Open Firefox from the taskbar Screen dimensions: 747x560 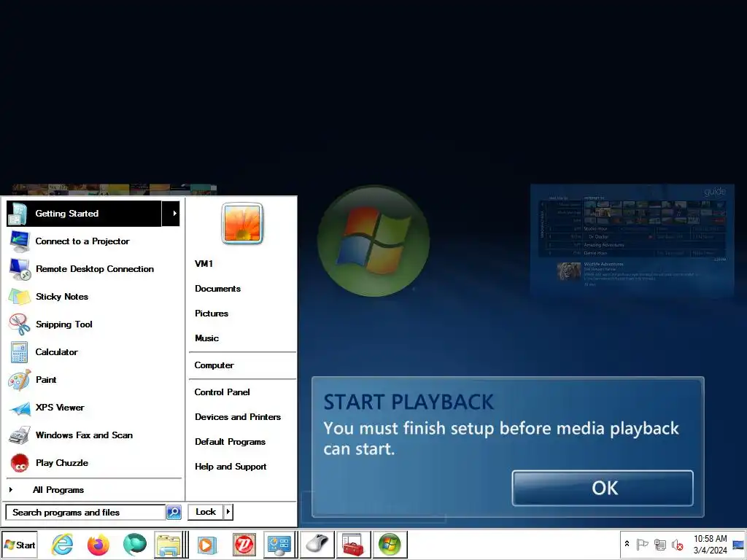pyautogui.click(x=98, y=545)
